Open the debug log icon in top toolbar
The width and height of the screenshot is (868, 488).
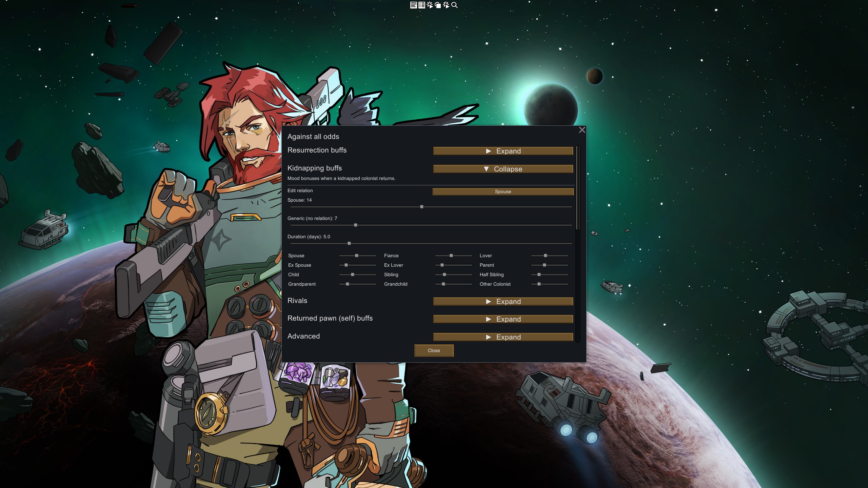[x=413, y=5]
